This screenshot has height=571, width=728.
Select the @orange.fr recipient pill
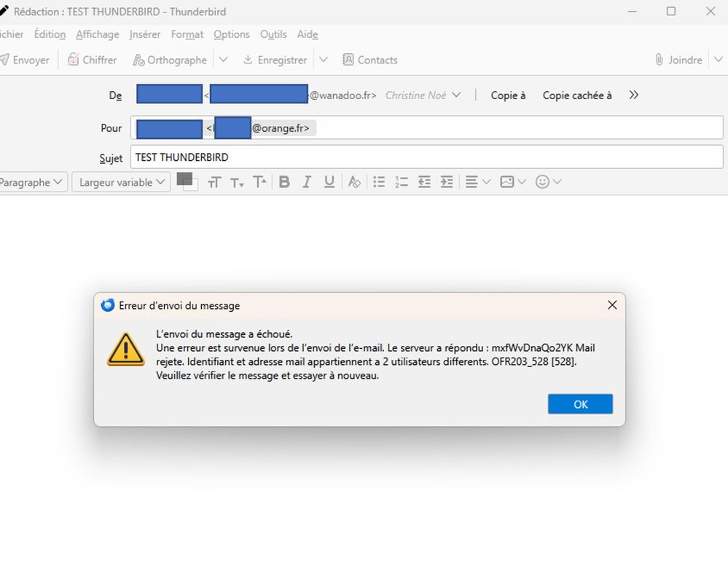[x=226, y=128]
